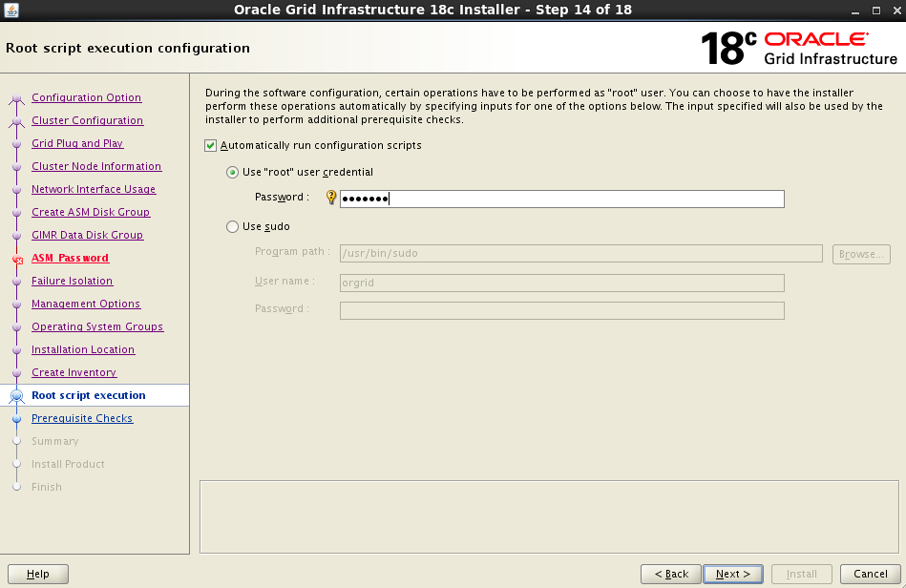
Task: Close the installer window
Action: pos(896,10)
